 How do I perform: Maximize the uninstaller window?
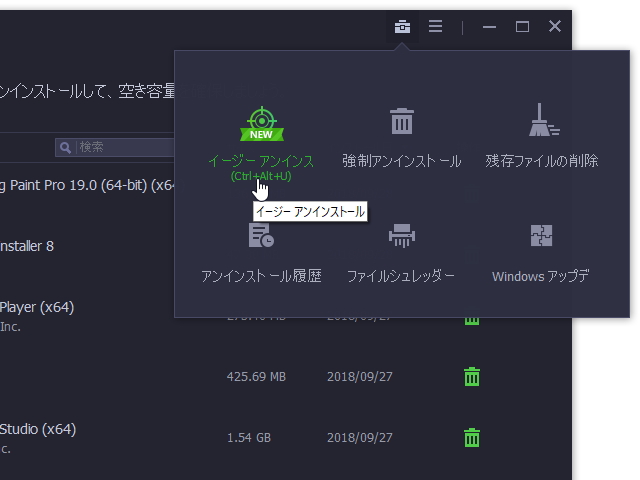[522, 27]
